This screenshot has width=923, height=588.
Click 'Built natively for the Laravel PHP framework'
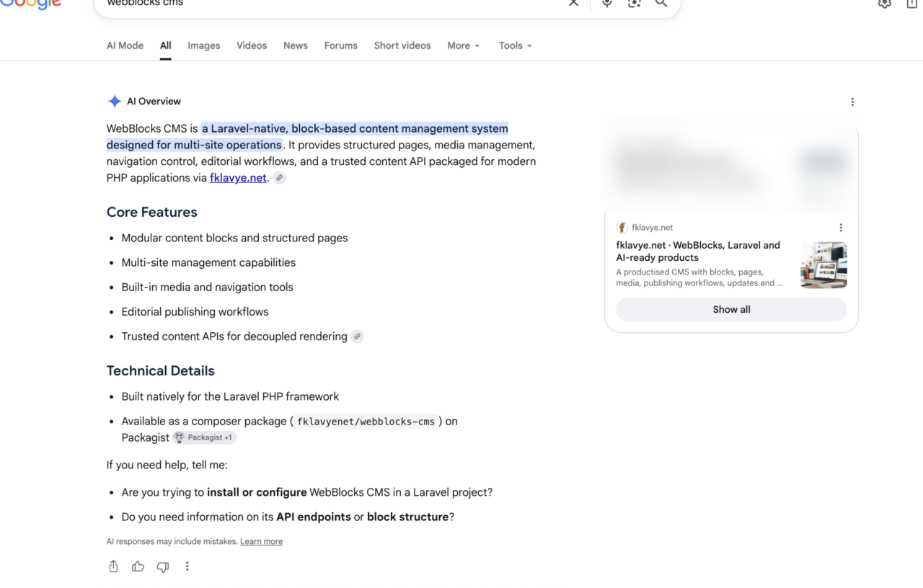(x=230, y=397)
